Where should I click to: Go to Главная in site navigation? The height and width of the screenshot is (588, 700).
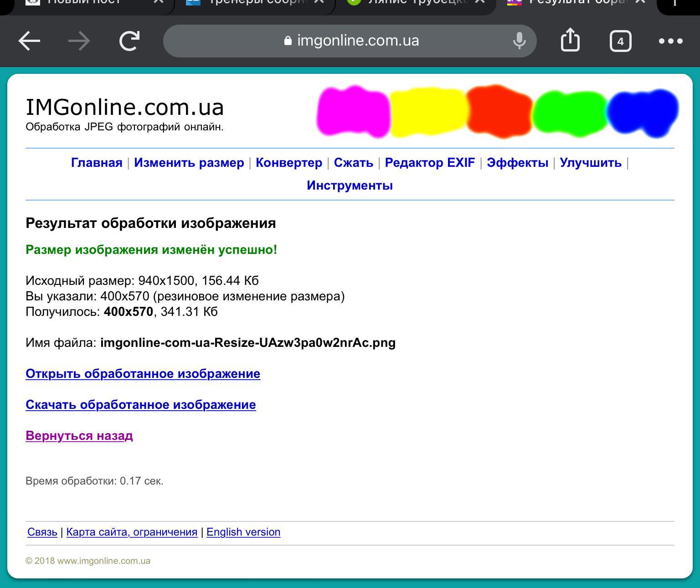point(97,163)
